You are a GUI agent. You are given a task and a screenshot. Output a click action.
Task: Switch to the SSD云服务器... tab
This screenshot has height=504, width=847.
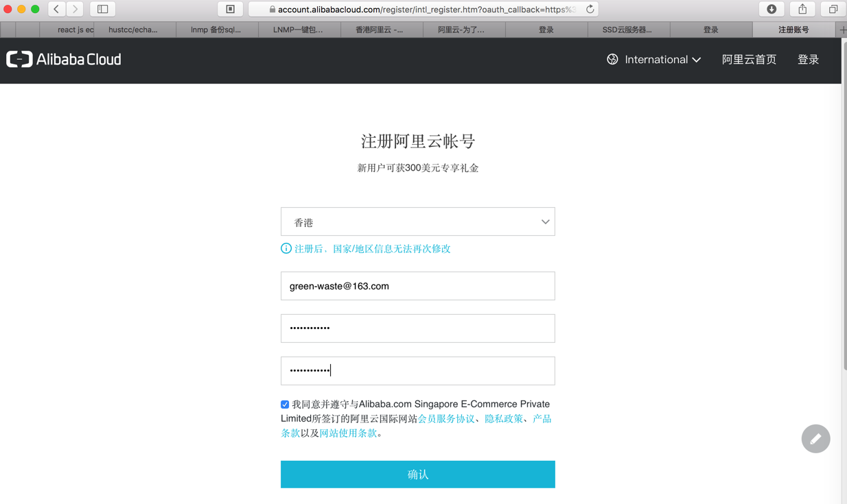[x=629, y=30]
